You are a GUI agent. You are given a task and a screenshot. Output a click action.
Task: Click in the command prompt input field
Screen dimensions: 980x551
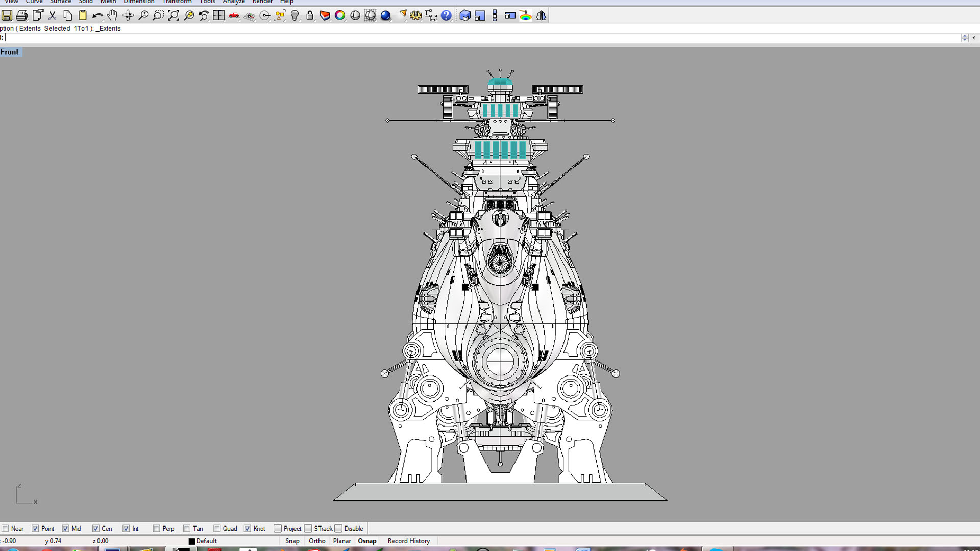pos(482,38)
